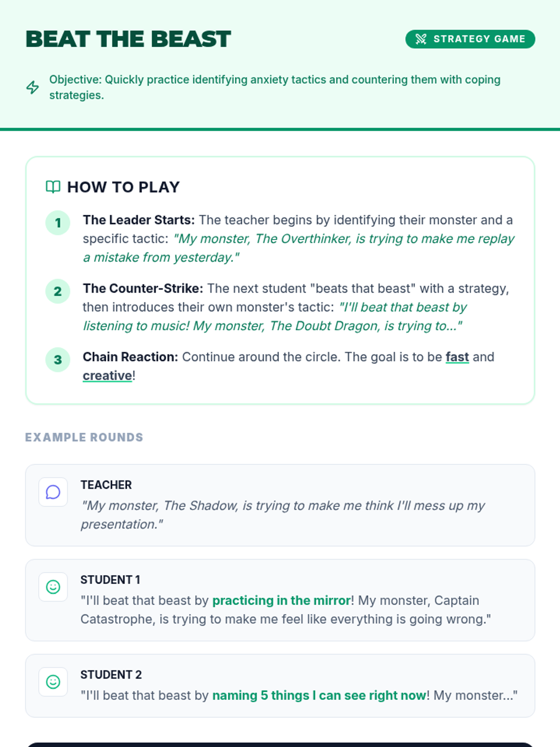Click the crossed swords icon in badge
The image size is (560, 747).
[x=421, y=39]
